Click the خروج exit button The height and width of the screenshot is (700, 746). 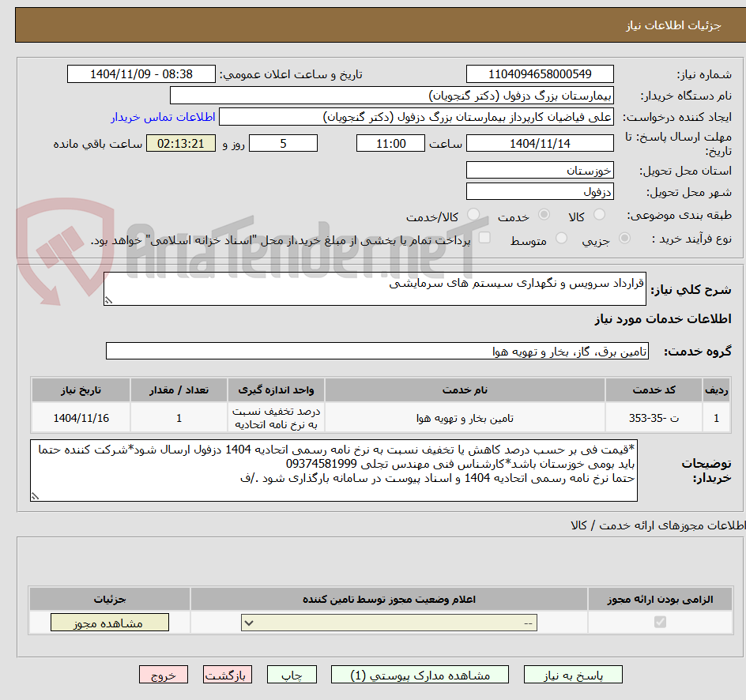[163, 675]
